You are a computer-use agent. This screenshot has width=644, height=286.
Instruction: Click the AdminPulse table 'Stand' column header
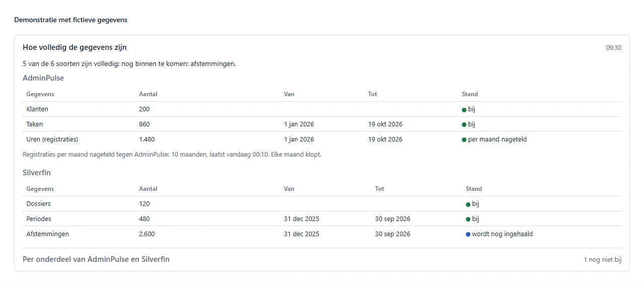click(470, 94)
